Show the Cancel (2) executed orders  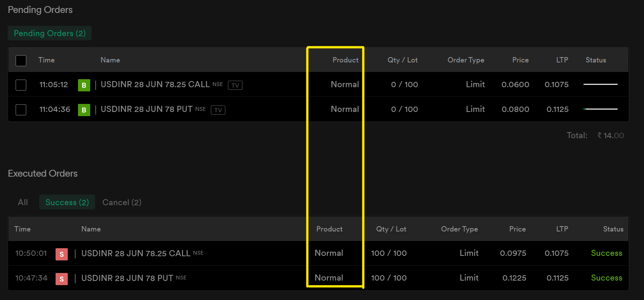[122, 202]
